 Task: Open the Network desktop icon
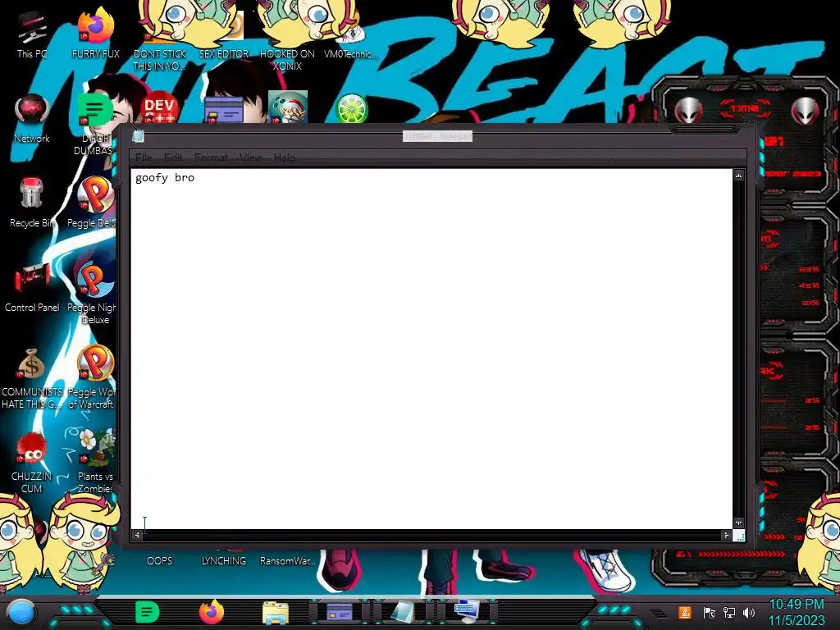32,119
